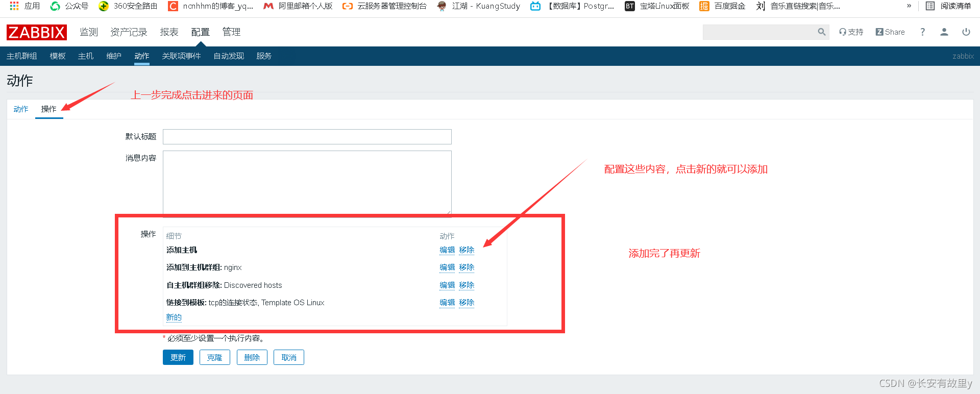Open the 阿里邮箱个人版 bookmark

pyautogui.click(x=298, y=6)
